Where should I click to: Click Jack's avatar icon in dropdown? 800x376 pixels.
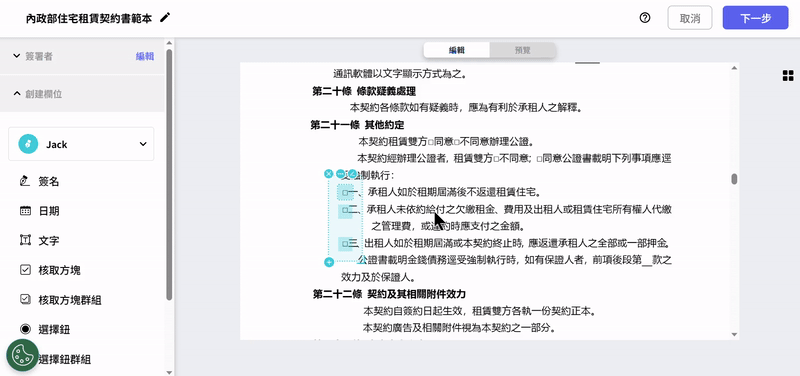[28, 144]
